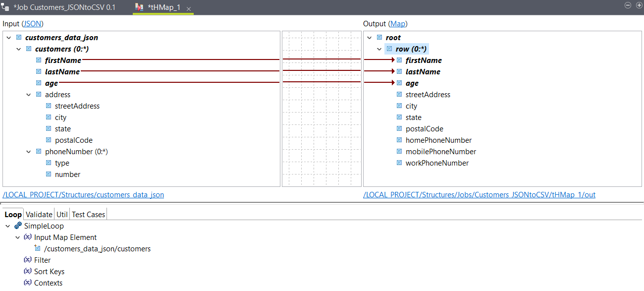Toggle the element checkbox beside homePhoneNumber output
The height and width of the screenshot is (291, 644).
tap(399, 140)
